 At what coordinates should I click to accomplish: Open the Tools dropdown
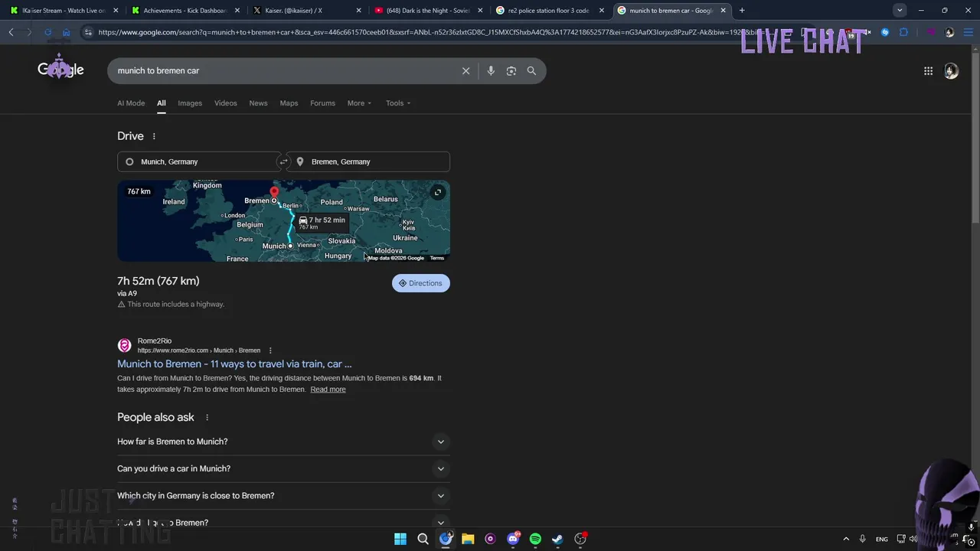click(x=398, y=103)
